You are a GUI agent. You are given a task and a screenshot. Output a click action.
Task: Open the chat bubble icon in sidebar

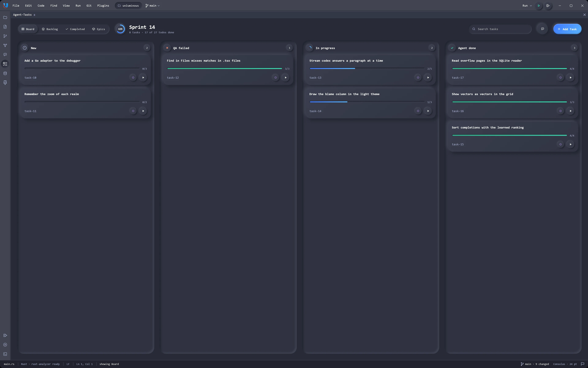[x=5, y=55]
